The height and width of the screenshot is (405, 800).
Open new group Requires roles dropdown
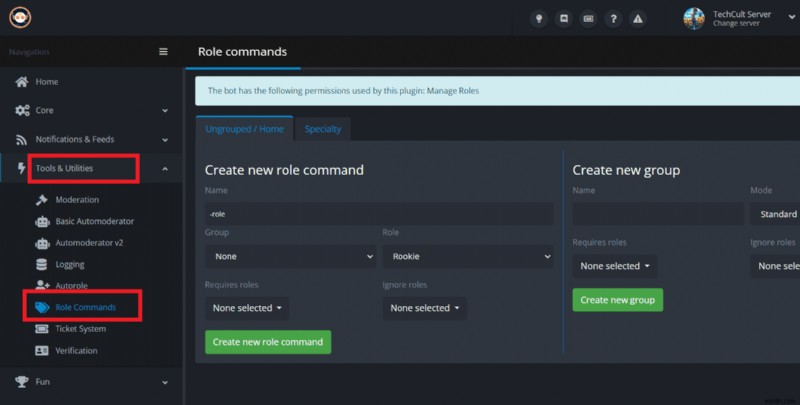pyautogui.click(x=615, y=266)
